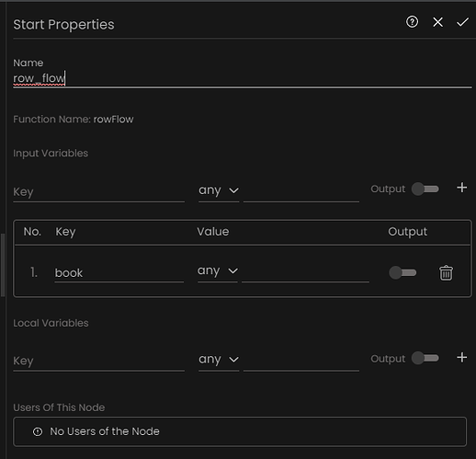Click the book row value field
Screen dimensions: 476x459
coord(305,272)
